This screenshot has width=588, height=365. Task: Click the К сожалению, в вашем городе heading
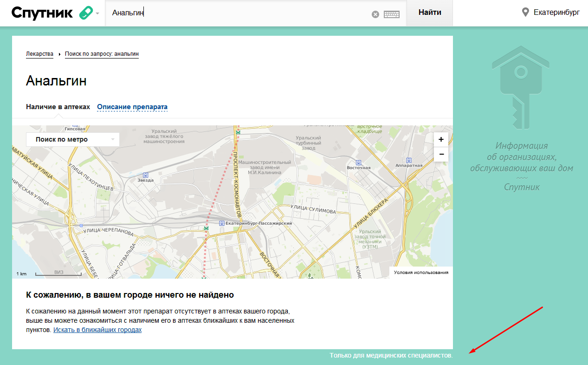[x=130, y=295]
